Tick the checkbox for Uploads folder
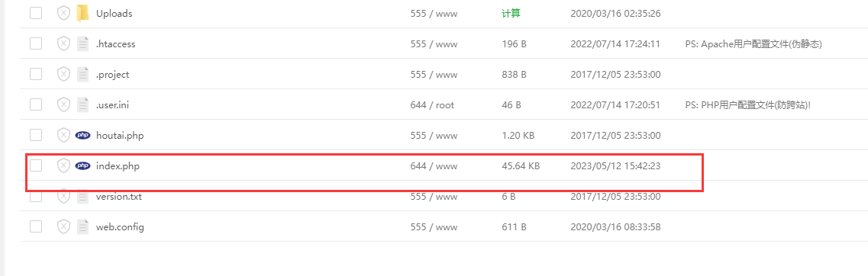868x276 pixels. 36,13
